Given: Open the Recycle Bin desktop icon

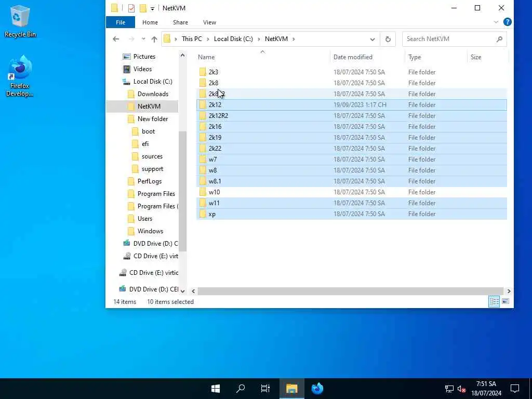Looking at the screenshot, I should (x=20, y=22).
